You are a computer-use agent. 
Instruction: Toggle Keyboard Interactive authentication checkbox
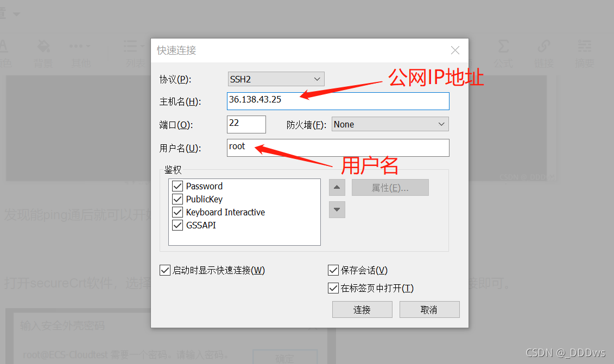(178, 212)
